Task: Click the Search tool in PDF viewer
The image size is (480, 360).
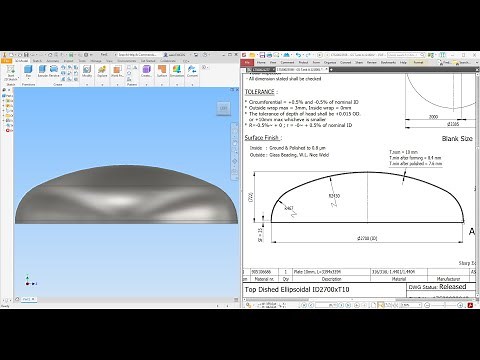Action: (462, 62)
